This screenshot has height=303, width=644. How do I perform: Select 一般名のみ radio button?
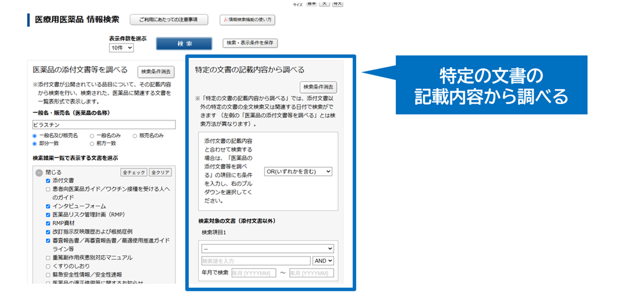click(x=92, y=136)
